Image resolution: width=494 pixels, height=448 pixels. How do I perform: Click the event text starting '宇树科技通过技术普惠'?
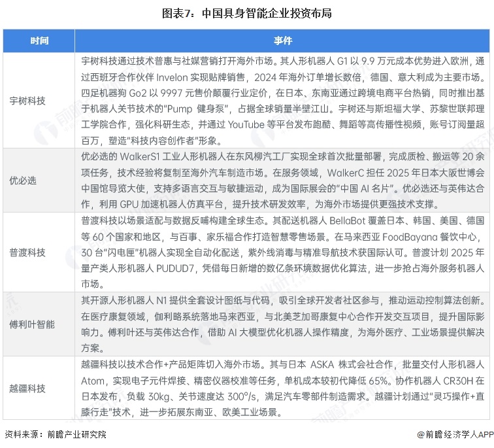click(282, 101)
